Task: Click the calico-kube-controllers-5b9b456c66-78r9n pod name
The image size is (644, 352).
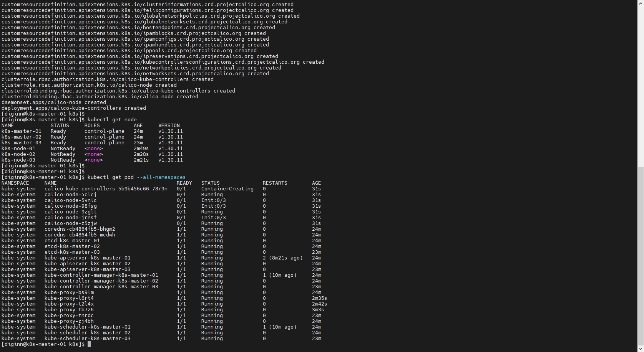Action: [x=106, y=189]
